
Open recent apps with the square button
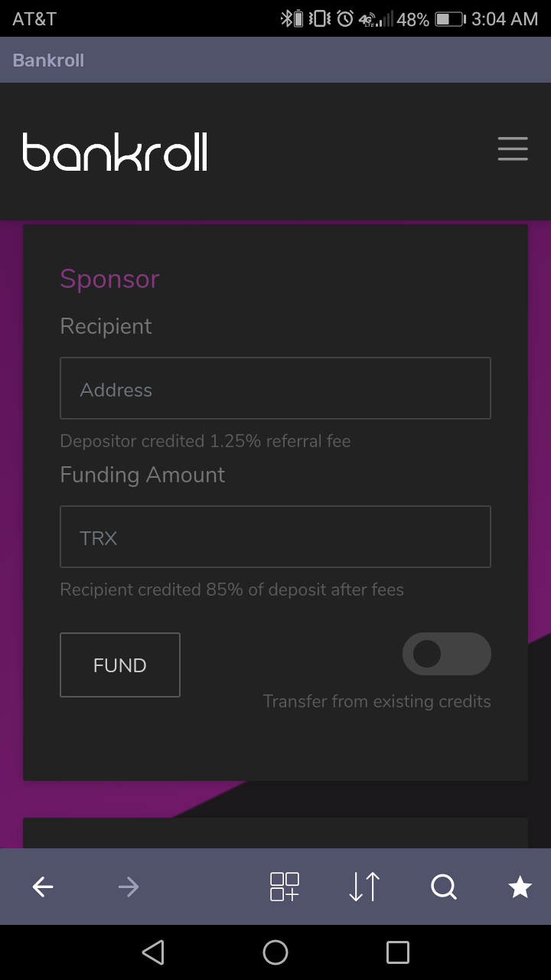pos(398,952)
